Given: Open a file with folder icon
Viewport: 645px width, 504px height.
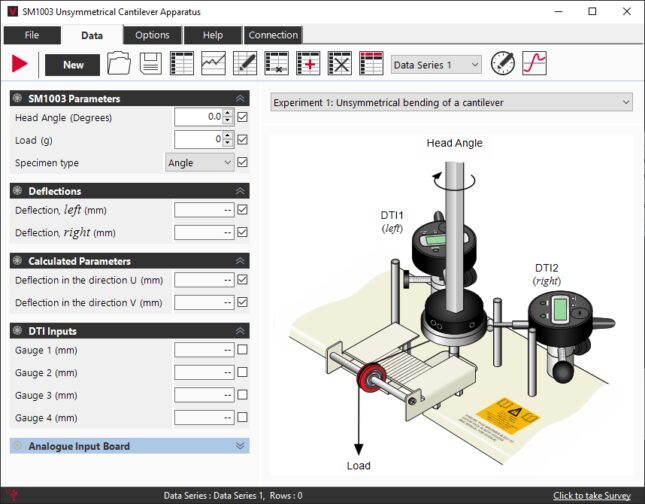Looking at the screenshot, I should pos(119,64).
